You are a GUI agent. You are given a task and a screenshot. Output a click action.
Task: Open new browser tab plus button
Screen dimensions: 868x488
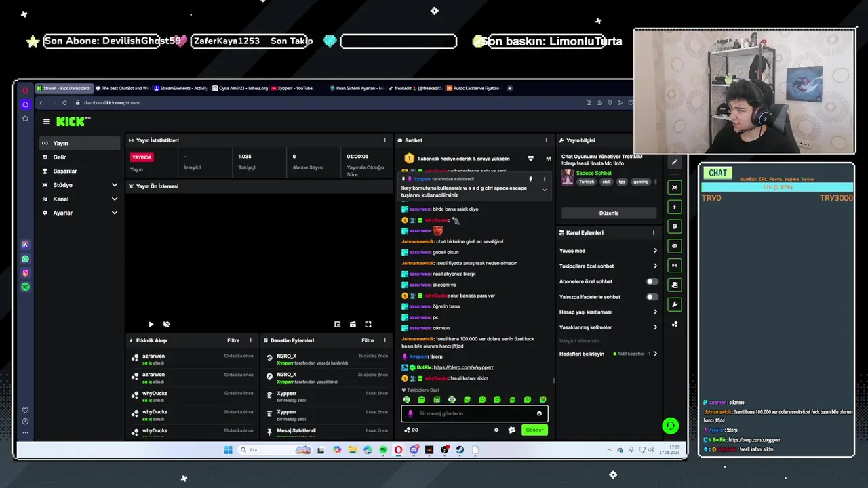click(x=510, y=88)
